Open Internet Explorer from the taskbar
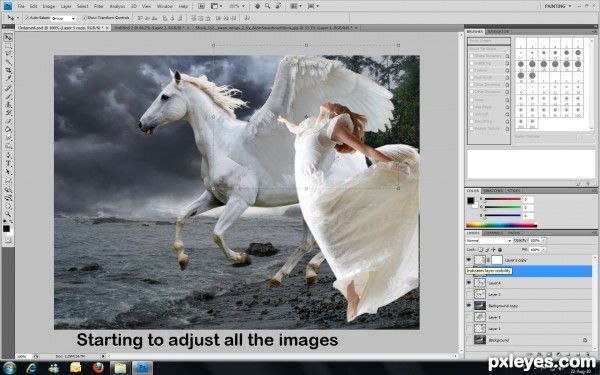Viewport: 600px width, 375px height. pos(31,368)
